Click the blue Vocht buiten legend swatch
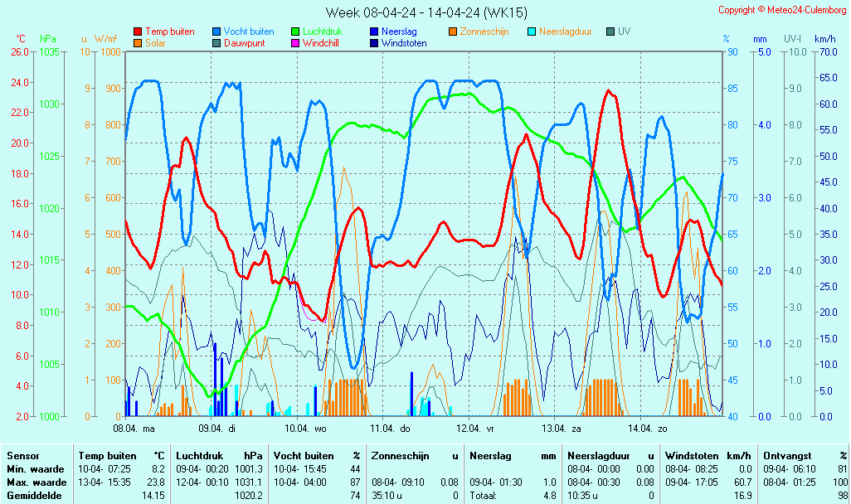This screenshot has height=504, width=851. [x=216, y=31]
